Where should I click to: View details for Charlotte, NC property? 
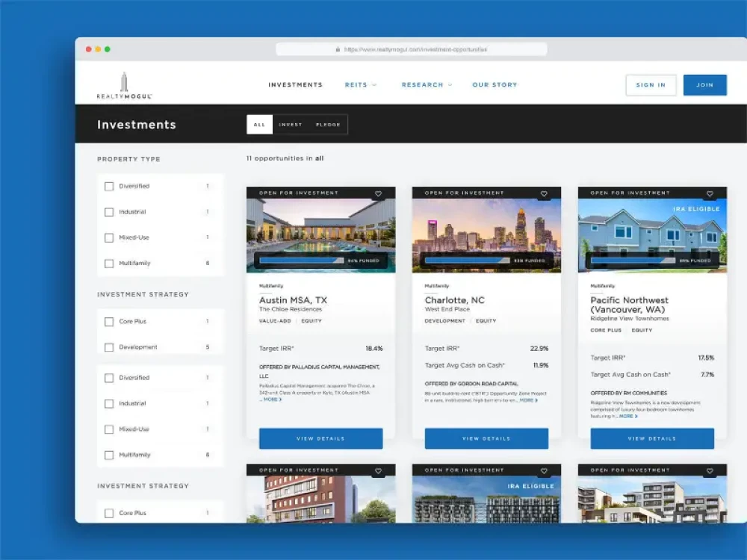point(486,438)
